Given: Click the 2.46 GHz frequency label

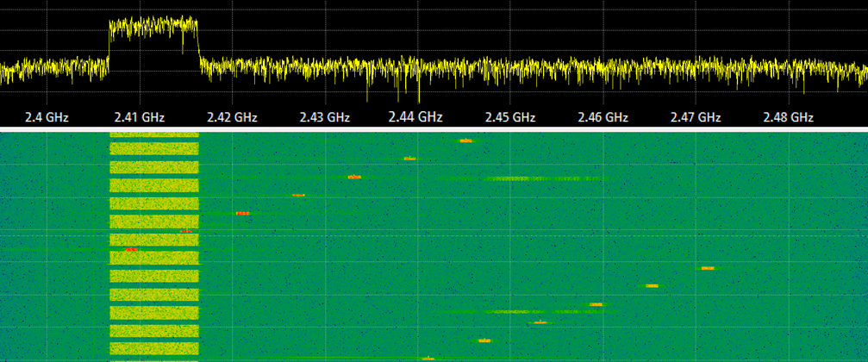Looking at the screenshot, I should tap(603, 117).
